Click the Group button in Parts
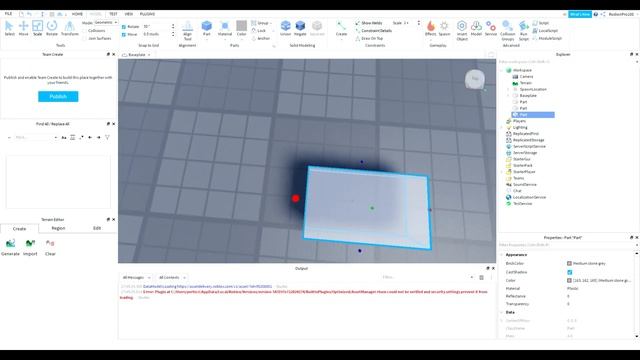This screenshot has width=640, height=360. tap(260, 23)
